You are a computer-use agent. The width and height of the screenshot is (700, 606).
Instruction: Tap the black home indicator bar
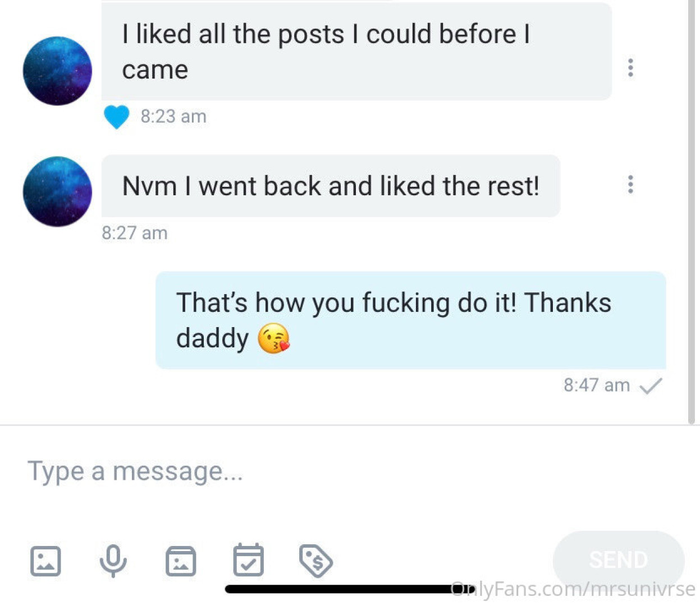[348, 589]
